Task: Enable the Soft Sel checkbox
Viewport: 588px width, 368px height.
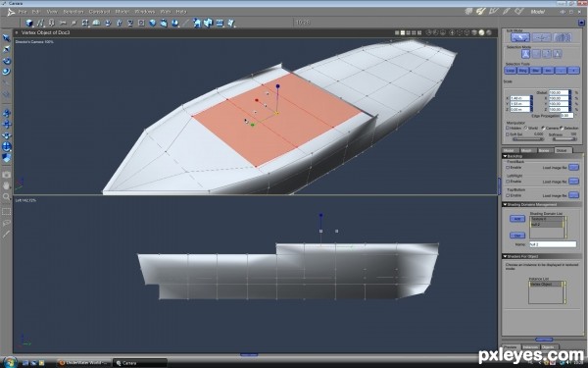Action: (508, 134)
